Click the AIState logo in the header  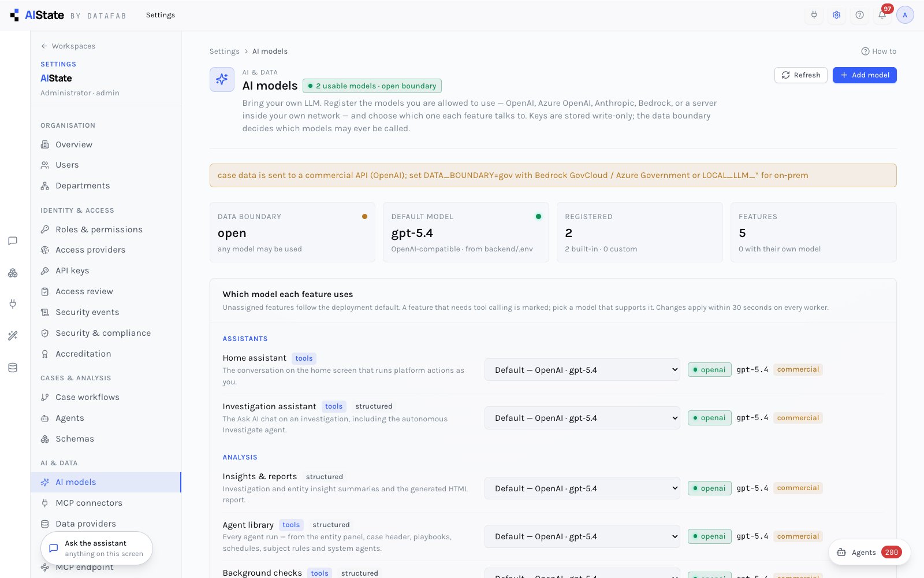coord(37,15)
